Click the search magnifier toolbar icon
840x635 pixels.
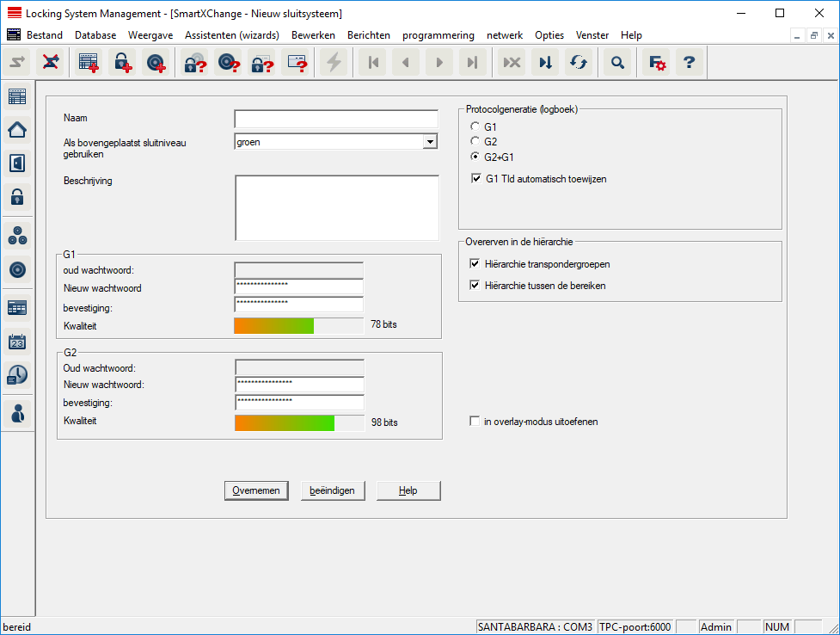click(616, 63)
